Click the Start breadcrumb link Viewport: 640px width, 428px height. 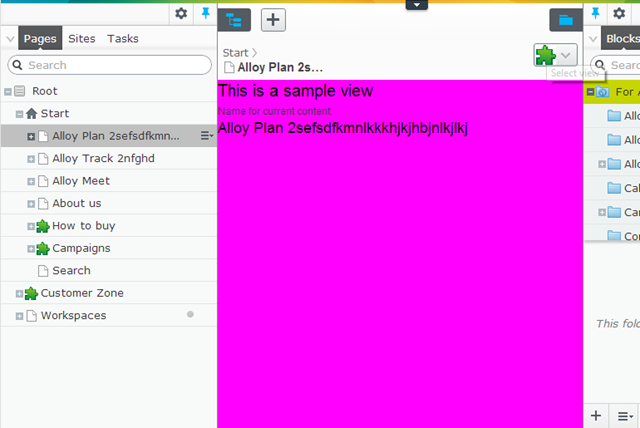coord(236,53)
